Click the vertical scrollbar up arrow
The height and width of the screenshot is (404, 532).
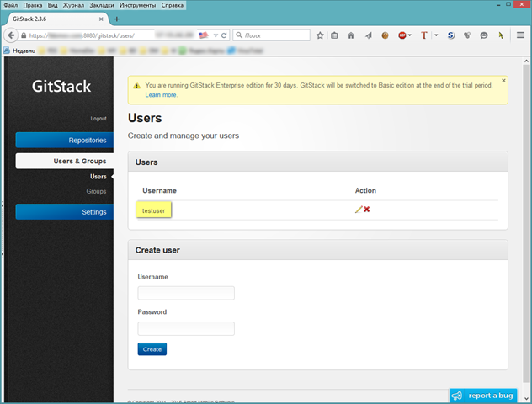click(526, 61)
